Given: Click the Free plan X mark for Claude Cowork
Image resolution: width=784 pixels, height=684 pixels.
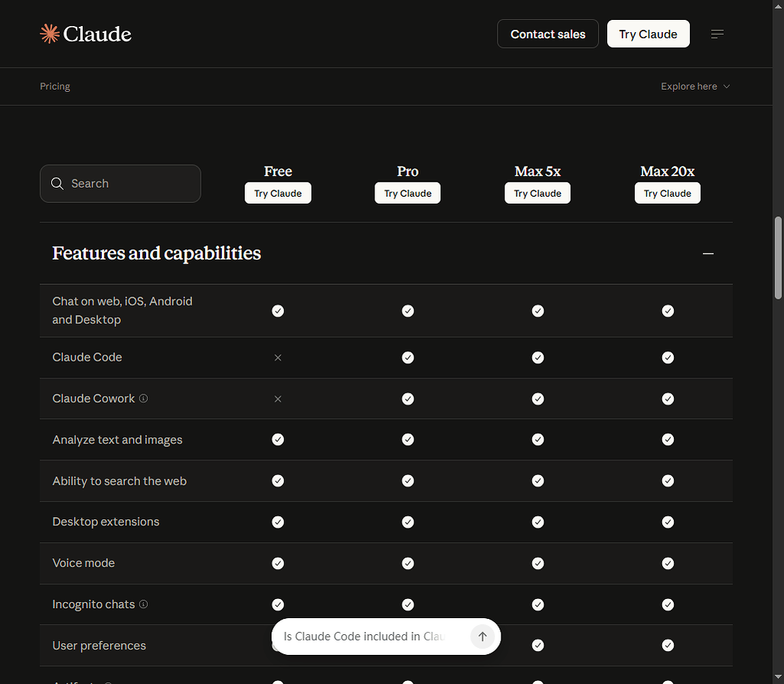Looking at the screenshot, I should tap(278, 399).
